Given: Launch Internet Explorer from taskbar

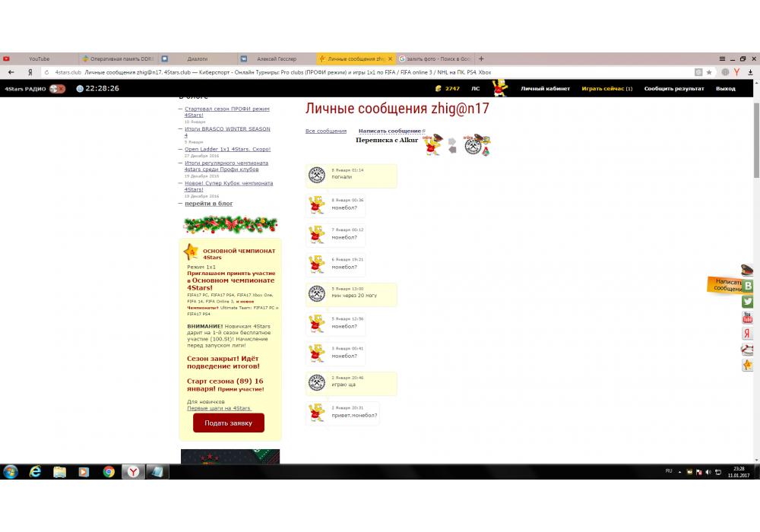Looking at the screenshot, I should [x=36, y=471].
